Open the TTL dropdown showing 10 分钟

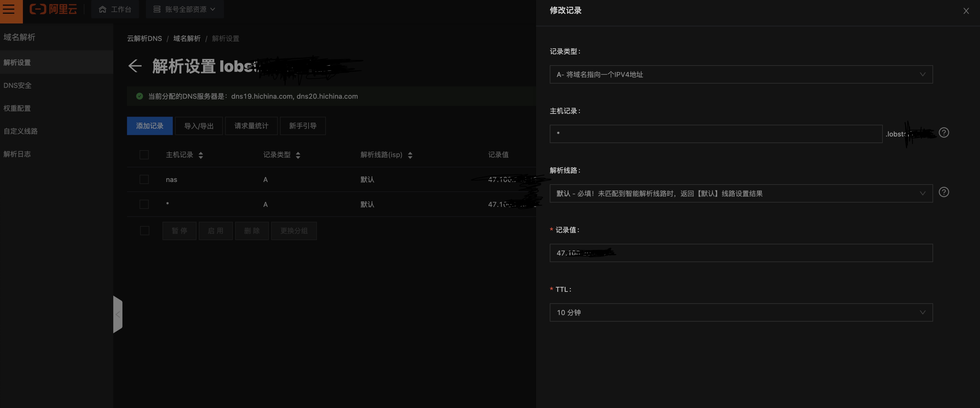pyautogui.click(x=741, y=312)
